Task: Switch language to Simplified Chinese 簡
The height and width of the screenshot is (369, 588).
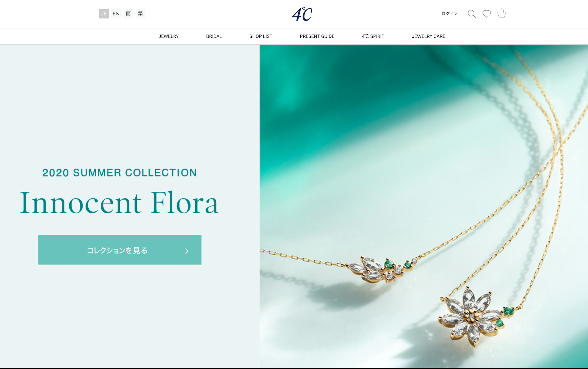Action: pyautogui.click(x=128, y=14)
